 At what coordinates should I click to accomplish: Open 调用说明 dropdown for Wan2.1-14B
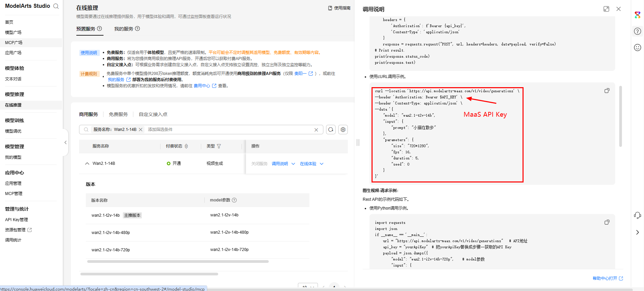[x=283, y=164]
